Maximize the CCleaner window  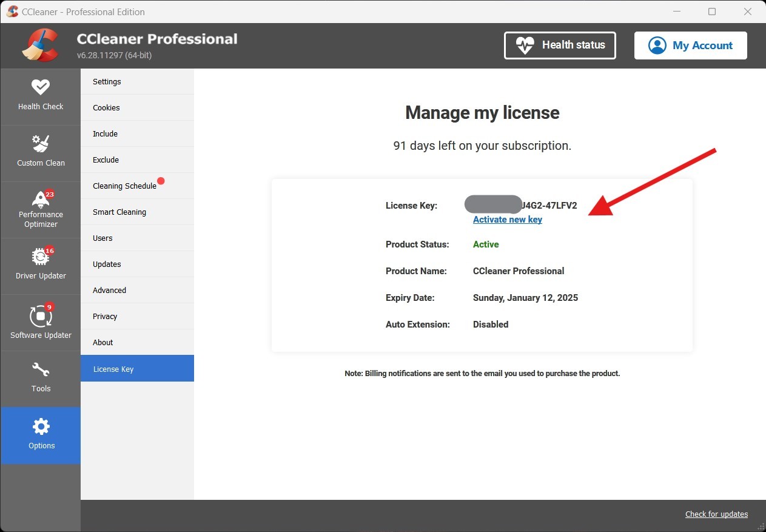[712, 12]
